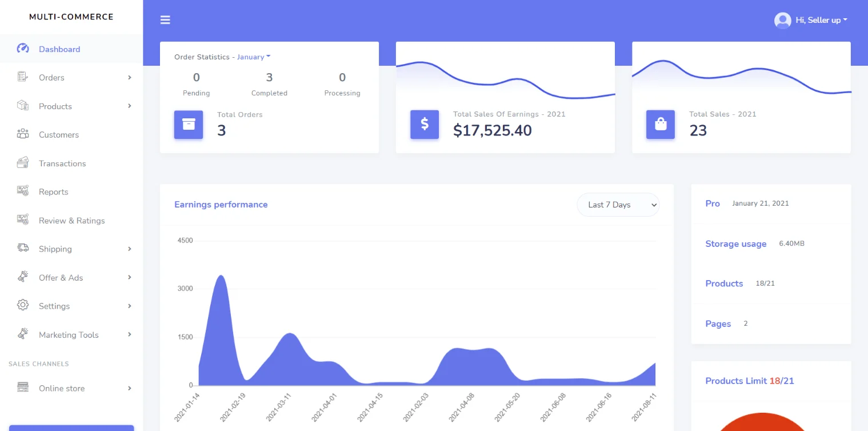Click the Transactions wallet icon

[x=23, y=162]
